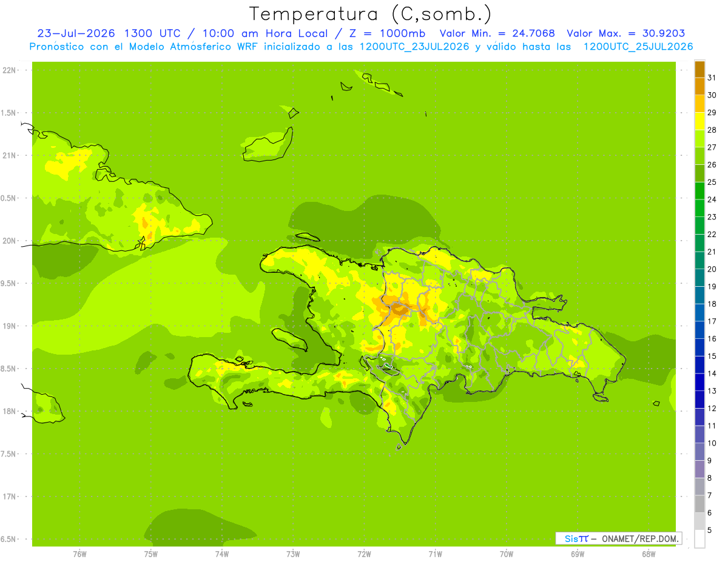Click the "28" value on the color legend
The height and width of the screenshot is (562, 728).
712,130
